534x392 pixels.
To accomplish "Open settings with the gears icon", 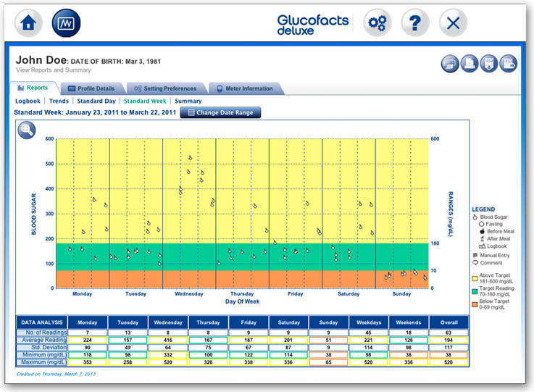I will click(377, 22).
